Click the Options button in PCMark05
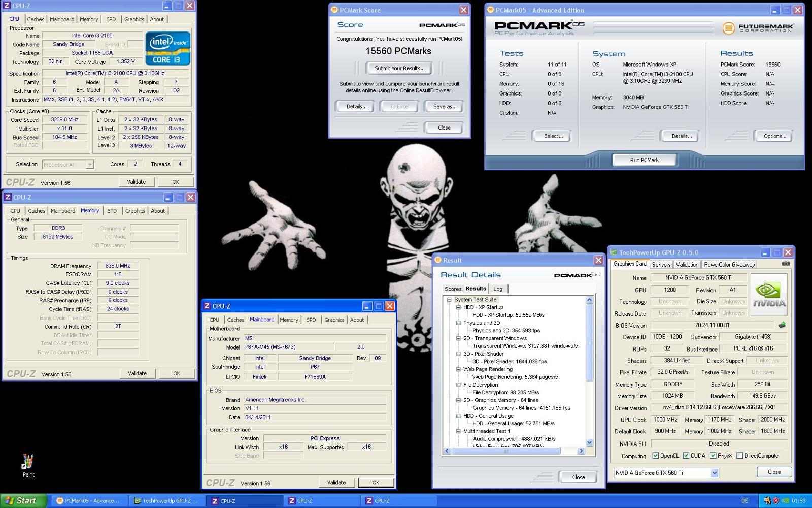812x508 pixels. 775,136
